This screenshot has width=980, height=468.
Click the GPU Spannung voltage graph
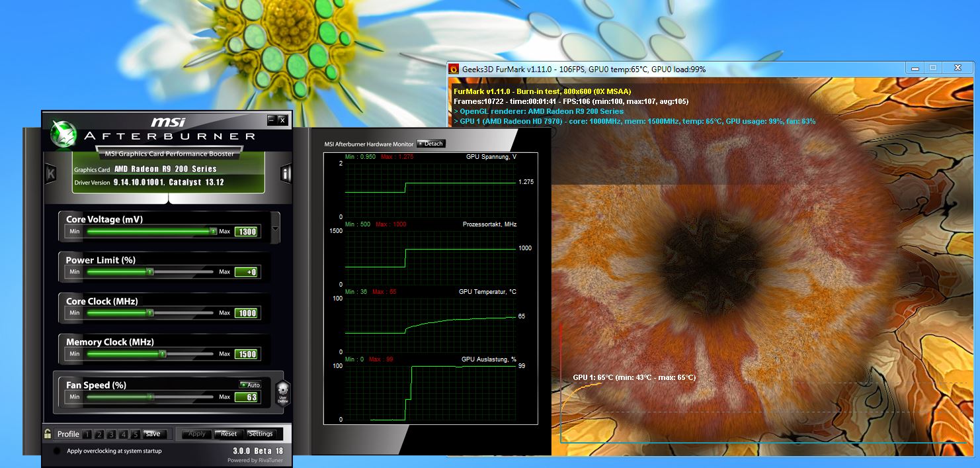click(x=430, y=190)
